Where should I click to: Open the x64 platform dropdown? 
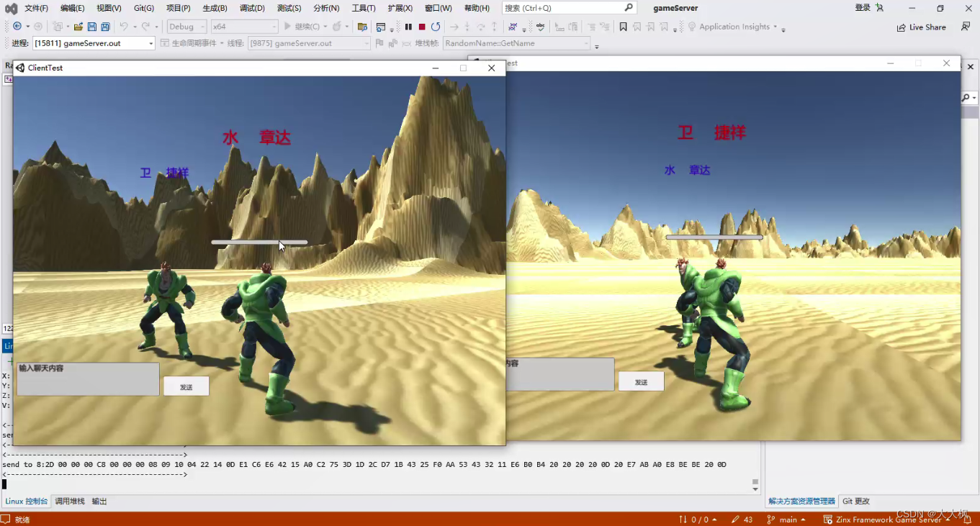244,27
